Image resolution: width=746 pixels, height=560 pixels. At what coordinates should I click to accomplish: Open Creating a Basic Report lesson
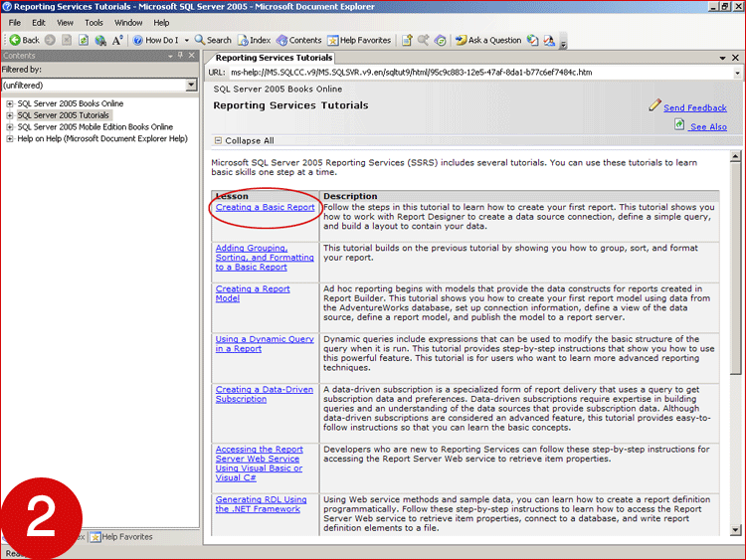click(x=265, y=208)
